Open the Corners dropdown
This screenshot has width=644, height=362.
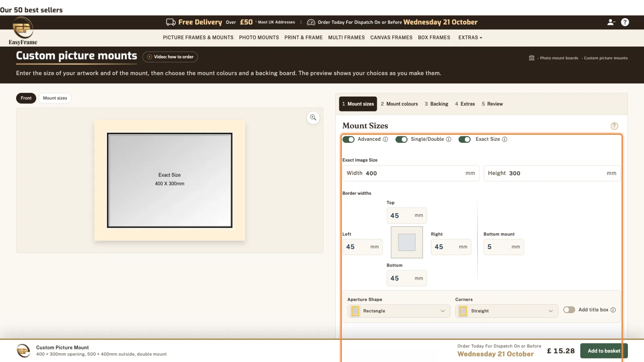point(507,311)
